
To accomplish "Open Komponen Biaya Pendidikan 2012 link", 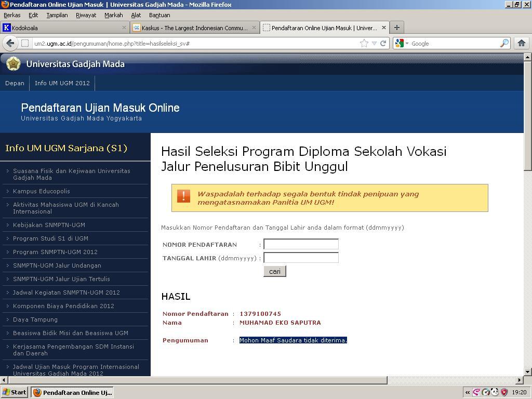I will [63, 306].
